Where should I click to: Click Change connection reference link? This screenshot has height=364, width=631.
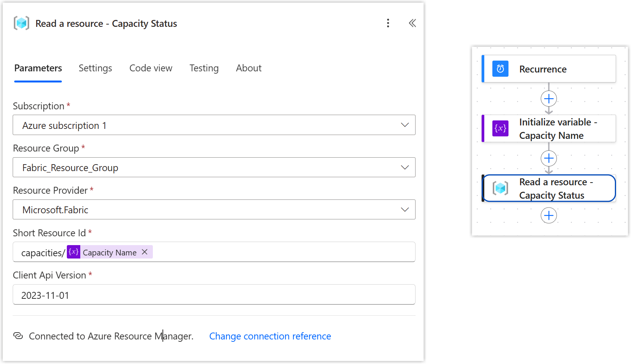click(x=270, y=336)
